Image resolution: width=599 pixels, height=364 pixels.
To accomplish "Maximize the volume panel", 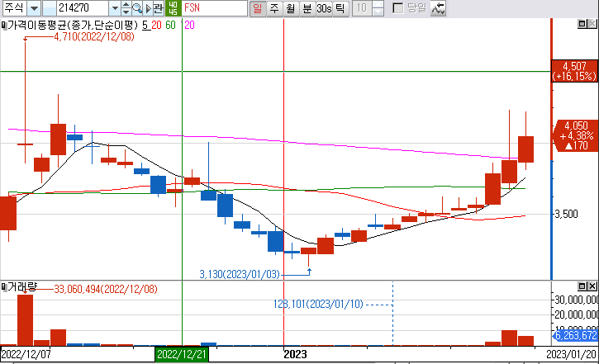I will pyautogui.click(x=582, y=286).
